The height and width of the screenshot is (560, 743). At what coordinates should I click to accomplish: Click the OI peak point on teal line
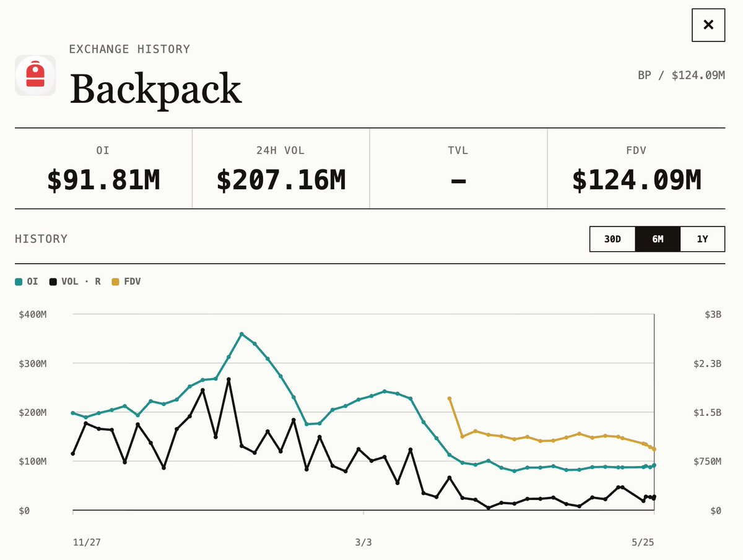(241, 334)
